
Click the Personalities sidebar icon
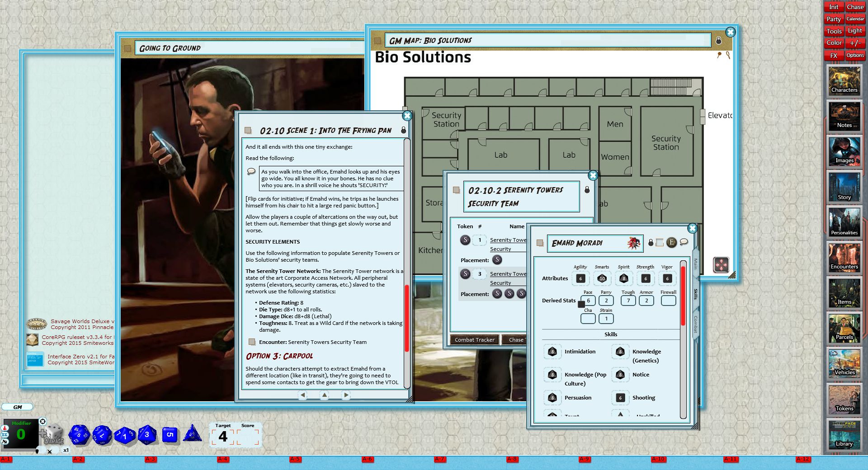[844, 222]
